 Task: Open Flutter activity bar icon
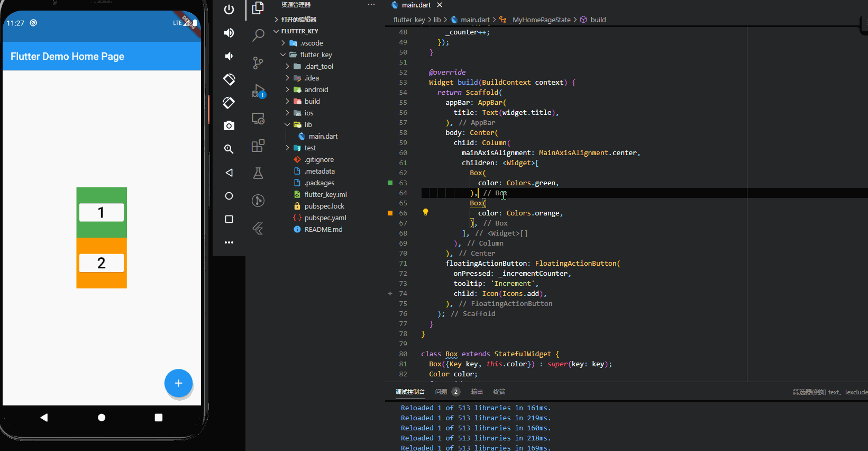258,228
